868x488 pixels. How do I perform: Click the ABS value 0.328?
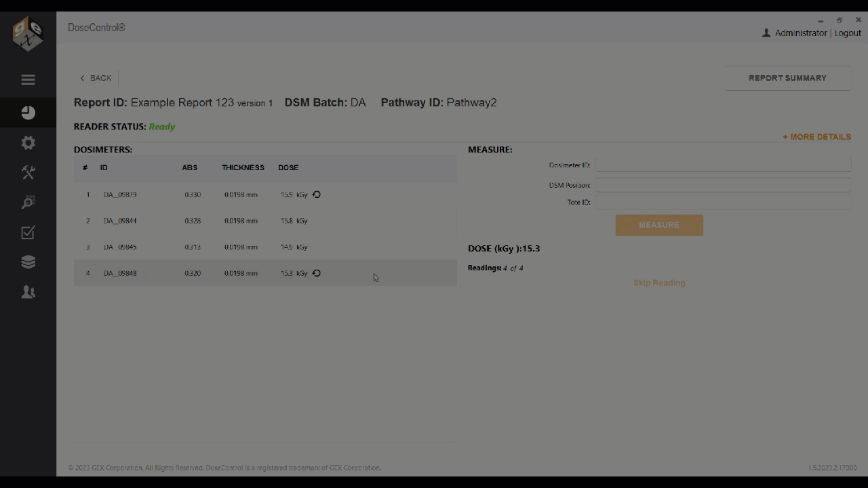coord(193,221)
